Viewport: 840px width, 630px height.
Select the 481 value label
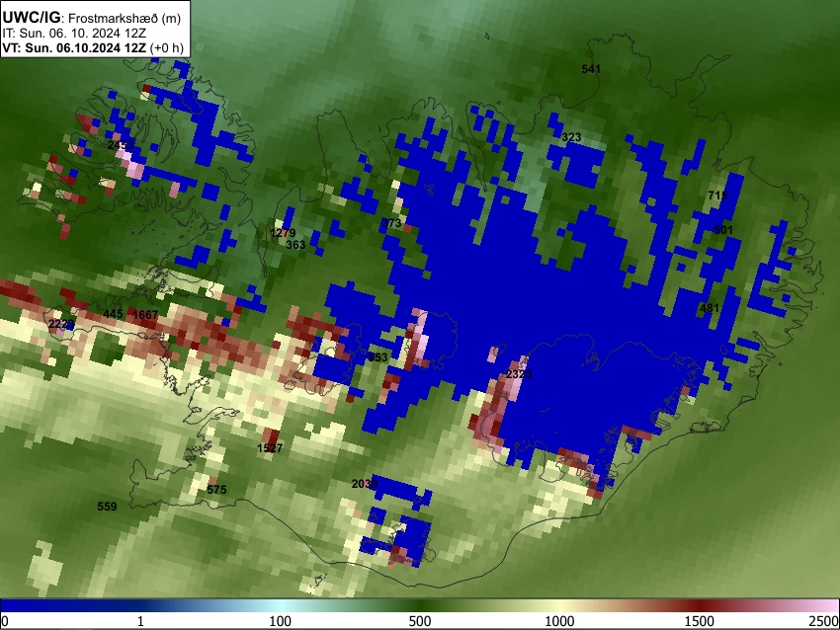point(710,308)
